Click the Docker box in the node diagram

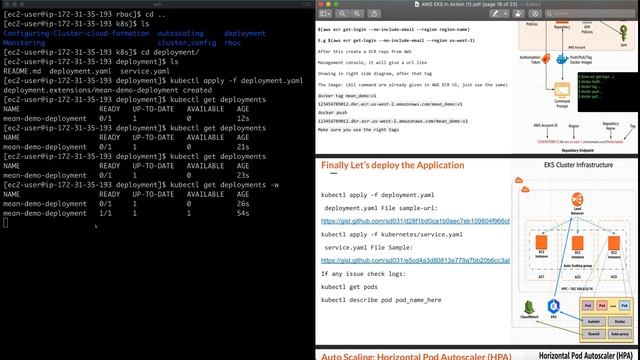[620, 322]
